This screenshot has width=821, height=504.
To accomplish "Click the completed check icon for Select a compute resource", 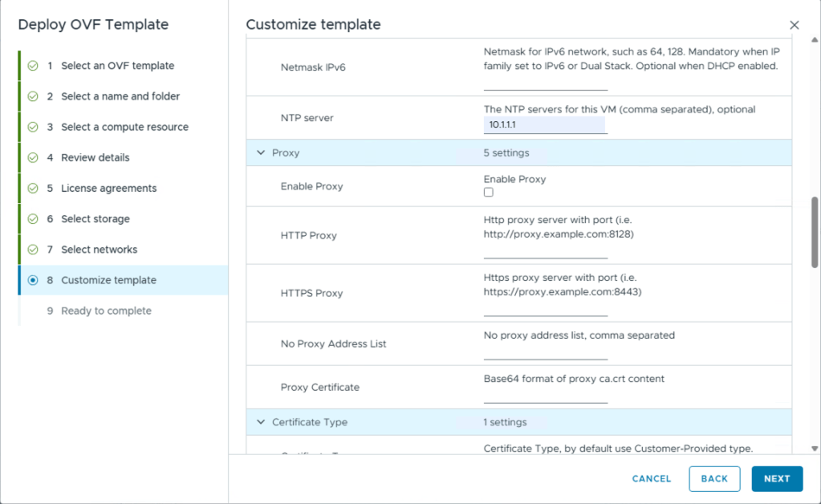I will coord(33,127).
